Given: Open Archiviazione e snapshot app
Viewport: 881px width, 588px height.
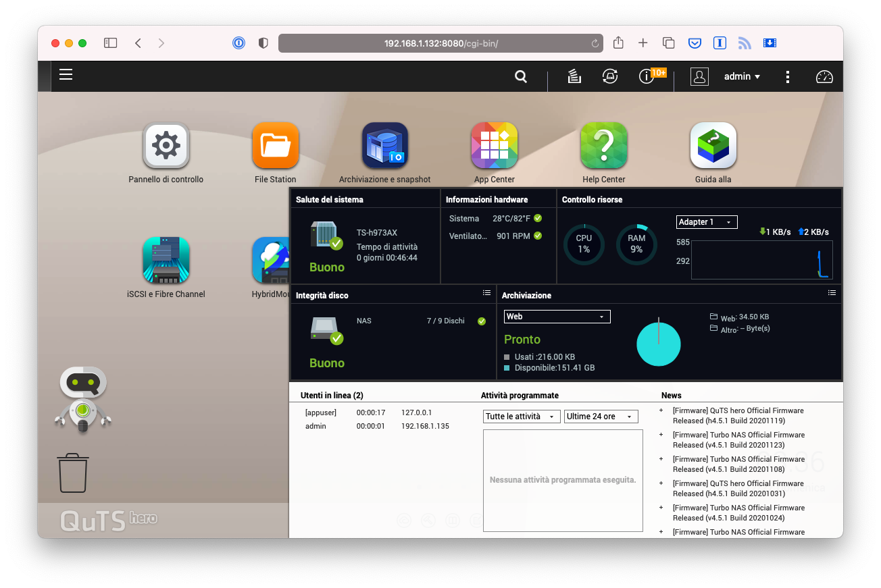Looking at the screenshot, I should [384, 146].
